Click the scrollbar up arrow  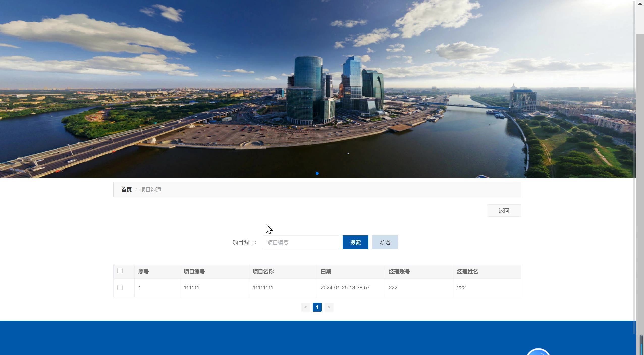[640, 4]
